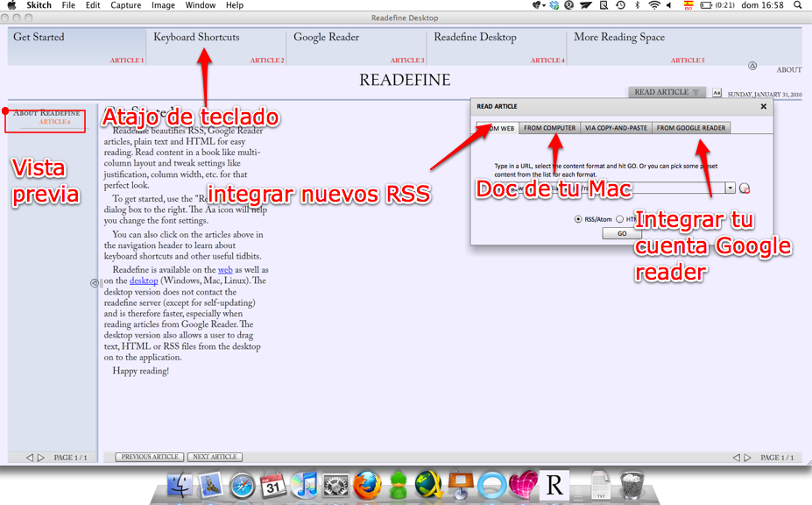Follow the 'desktop' hyperlink in the article
Viewport: 812px width, 505px height.
point(144,281)
